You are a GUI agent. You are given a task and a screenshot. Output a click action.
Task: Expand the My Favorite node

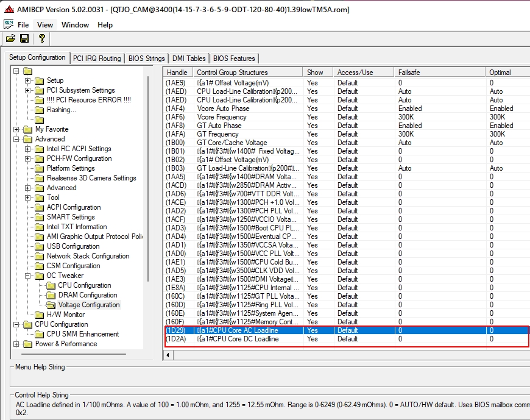16,129
